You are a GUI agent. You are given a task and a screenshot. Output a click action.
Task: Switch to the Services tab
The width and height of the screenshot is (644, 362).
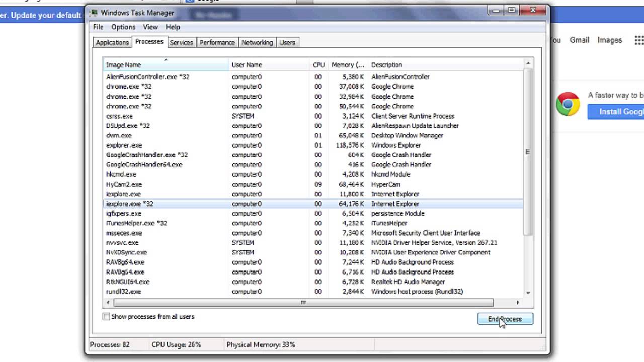181,43
